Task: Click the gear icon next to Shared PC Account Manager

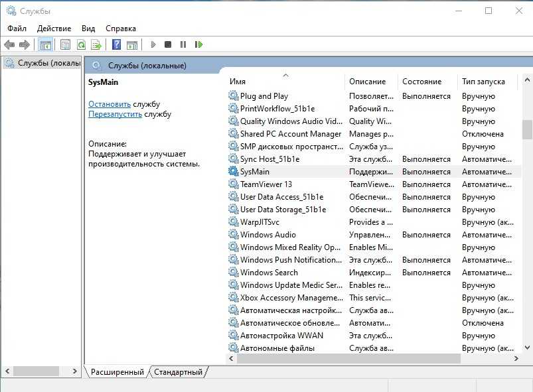Action: coord(233,133)
